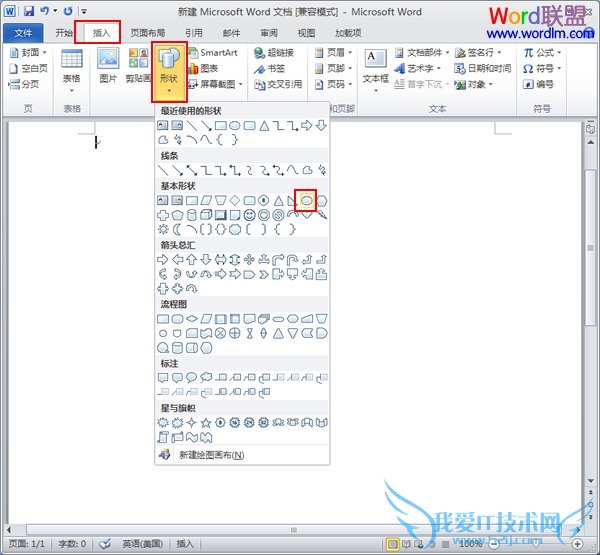Open the 页面布局 tab
The height and width of the screenshot is (555, 600).
coord(147,33)
